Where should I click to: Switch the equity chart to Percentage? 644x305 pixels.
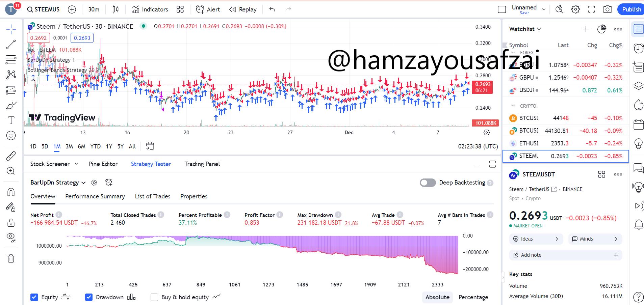coord(473,297)
